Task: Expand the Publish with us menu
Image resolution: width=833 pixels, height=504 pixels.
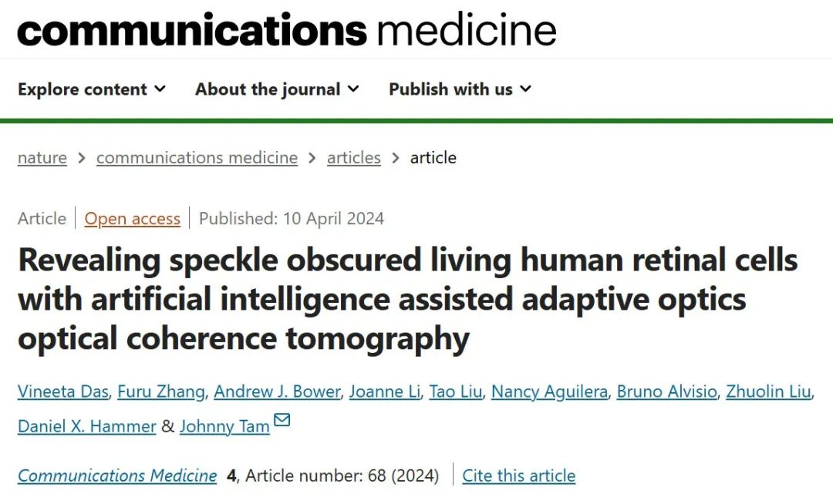Action: 460,89
